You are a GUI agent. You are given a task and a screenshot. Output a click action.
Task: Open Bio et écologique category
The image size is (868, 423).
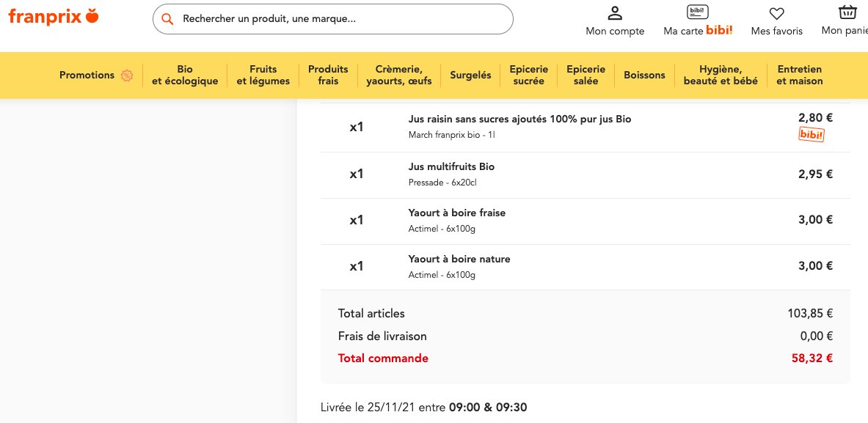point(185,76)
